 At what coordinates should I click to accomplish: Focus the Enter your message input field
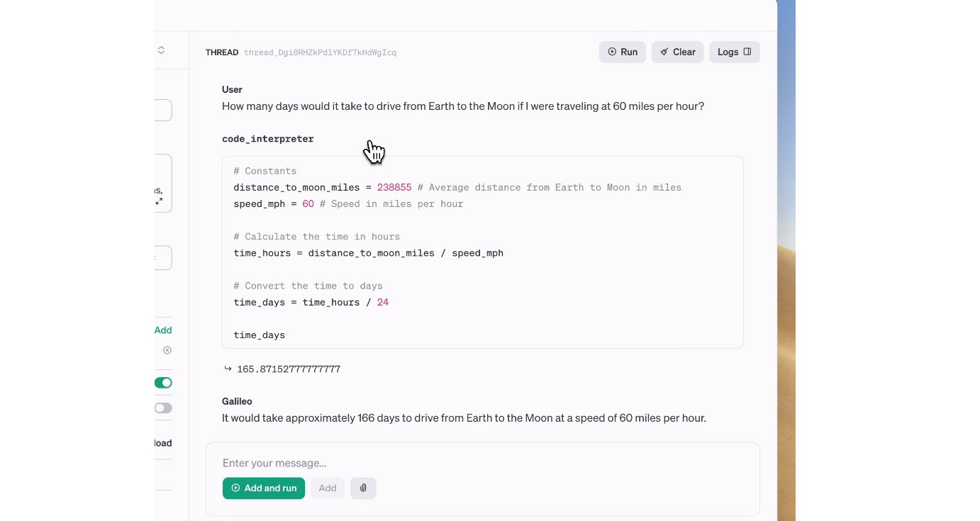point(482,463)
